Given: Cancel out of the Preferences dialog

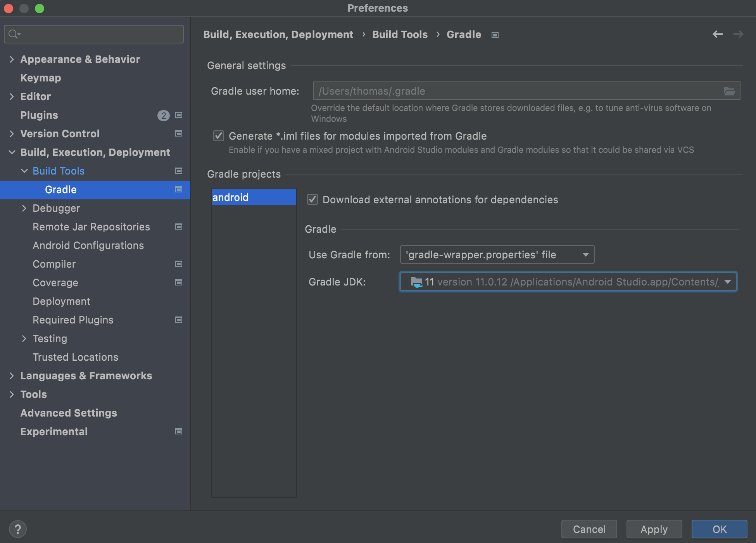Looking at the screenshot, I should click(x=589, y=529).
